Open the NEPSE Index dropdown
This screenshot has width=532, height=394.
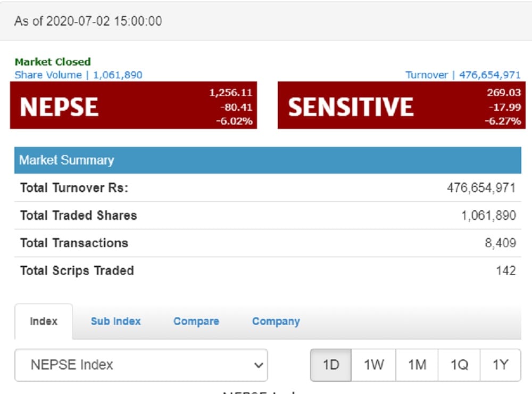click(141, 365)
